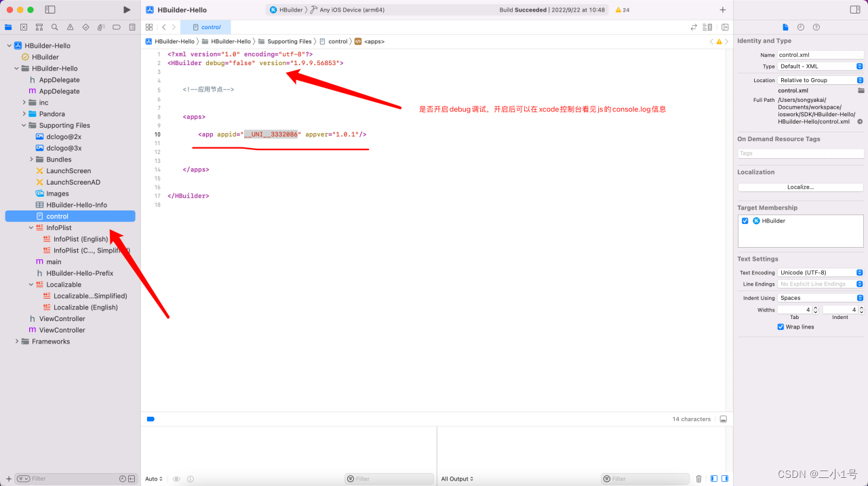Open the Auto variables view dropdown
The width and height of the screenshot is (868, 486).
154,479
